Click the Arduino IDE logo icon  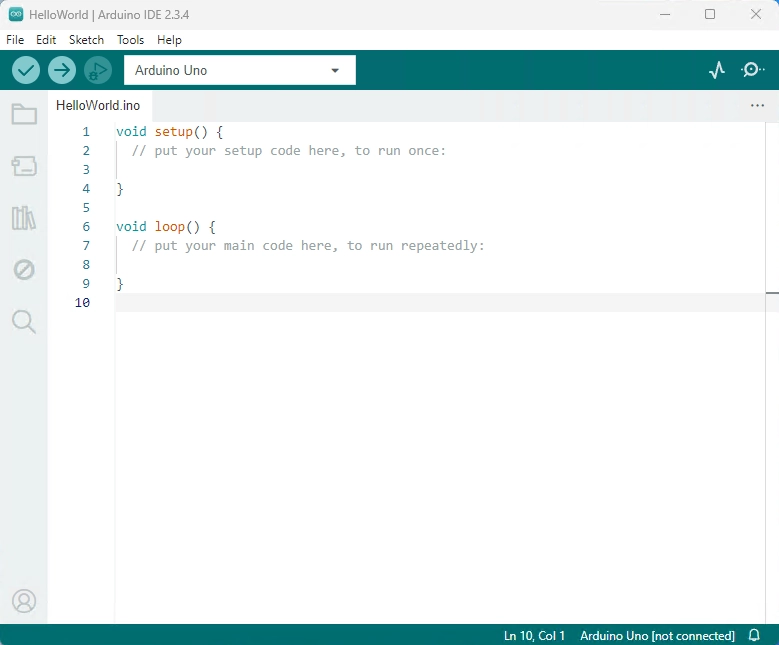pos(15,14)
